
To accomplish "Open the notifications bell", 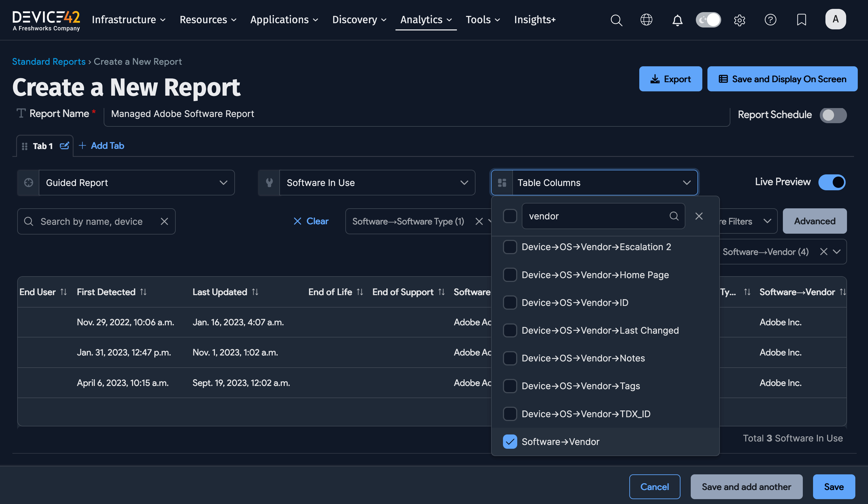I will tap(677, 20).
